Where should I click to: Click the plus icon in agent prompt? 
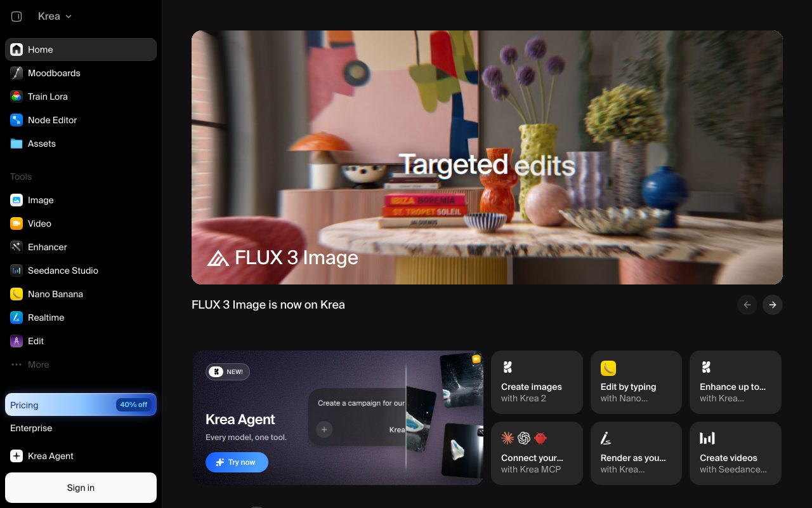324,430
